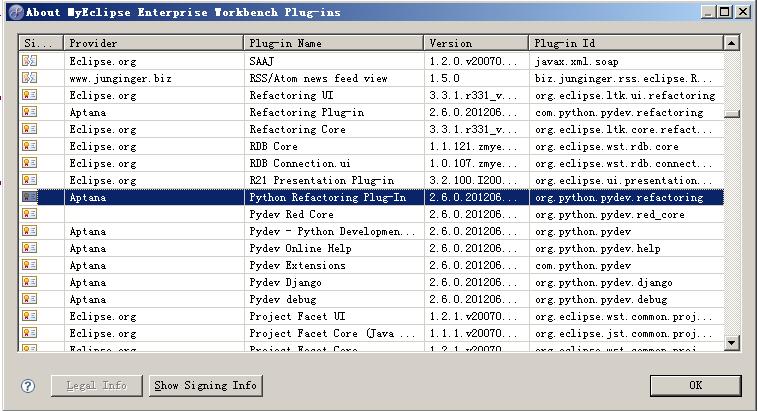Select the Pydev Django cell
Viewport: 759px width, 411px height.
click(x=334, y=282)
